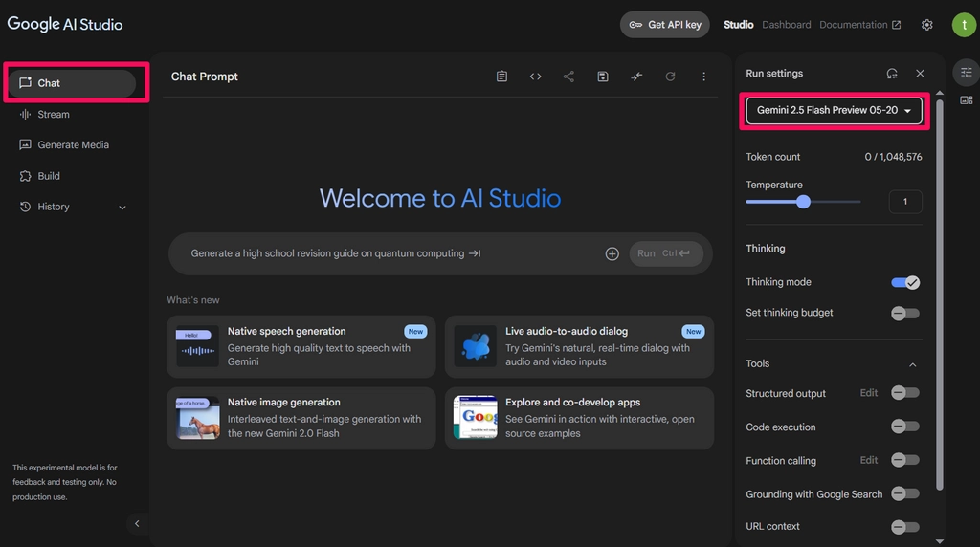The width and height of the screenshot is (980, 547).
Task: Click the share prompt icon
Action: 568,77
